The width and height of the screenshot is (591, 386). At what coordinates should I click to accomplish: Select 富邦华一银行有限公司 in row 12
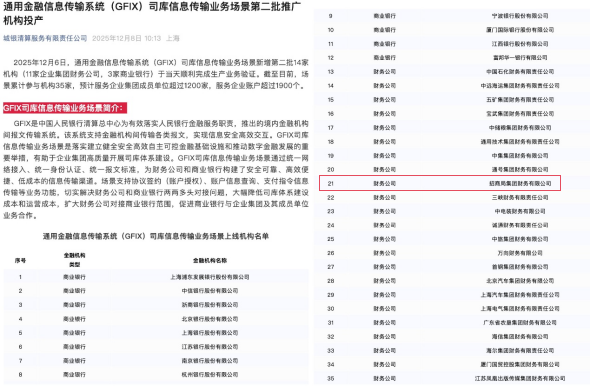tap(520, 58)
